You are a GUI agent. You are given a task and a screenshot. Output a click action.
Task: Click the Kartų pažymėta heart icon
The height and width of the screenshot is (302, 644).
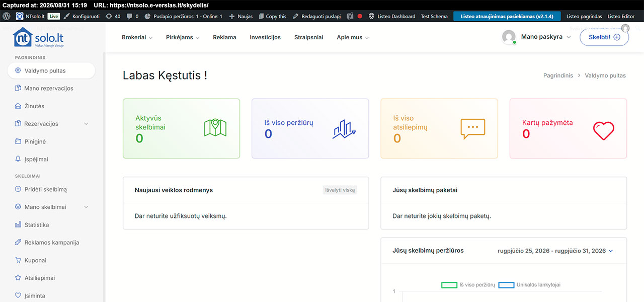603,130
